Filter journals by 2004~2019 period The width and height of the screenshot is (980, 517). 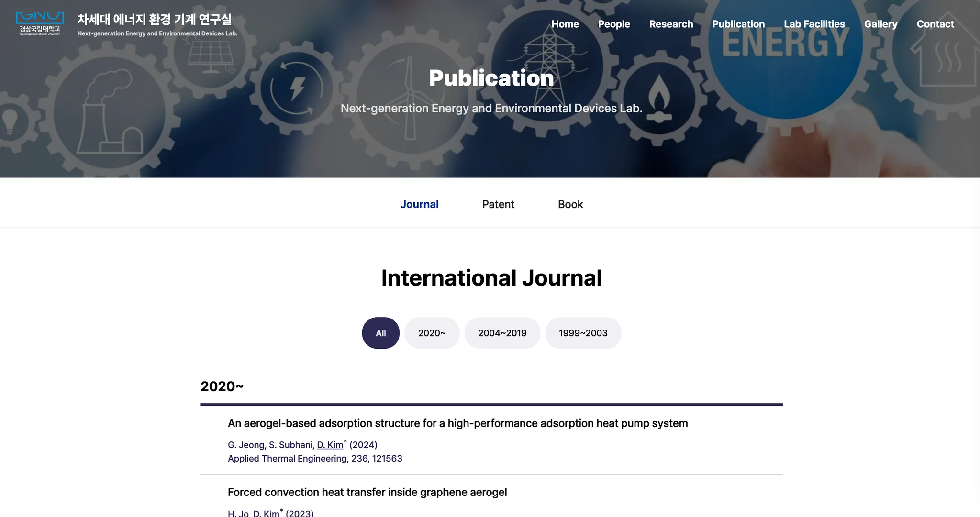click(502, 333)
